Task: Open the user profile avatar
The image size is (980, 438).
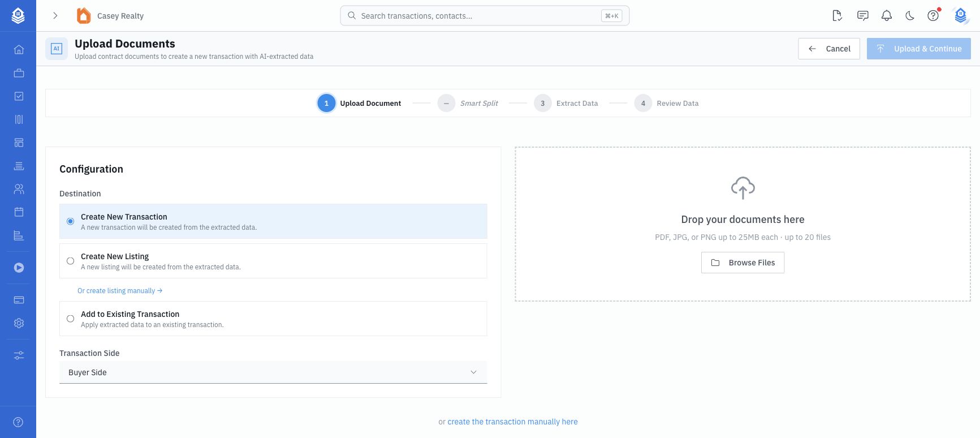Action: 961,16
